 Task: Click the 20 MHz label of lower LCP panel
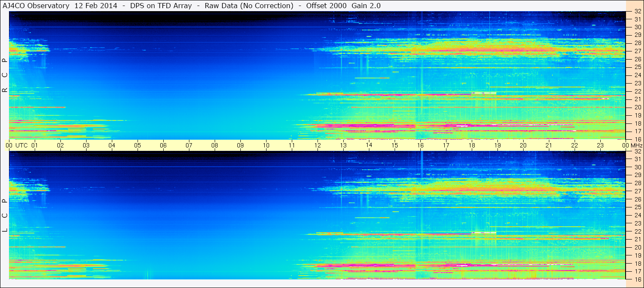click(x=637, y=247)
